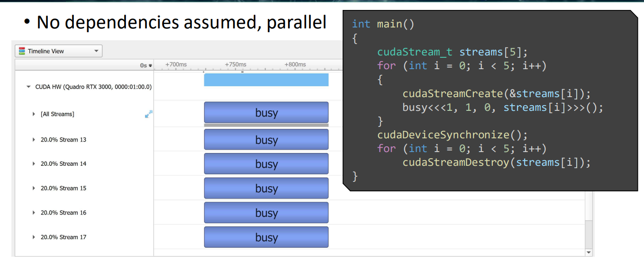Screen dimensions: 644x261
Task: Collapse the CUDA HW Quadro RTX 3000 row
Action: point(28,87)
